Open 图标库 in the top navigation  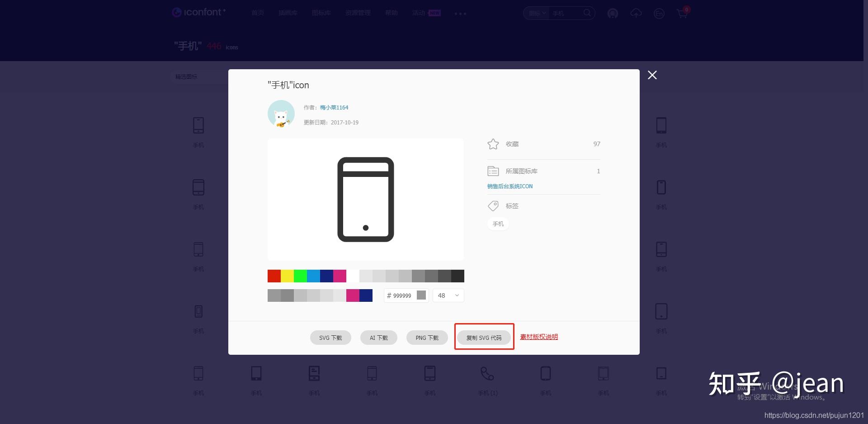tap(321, 13)
